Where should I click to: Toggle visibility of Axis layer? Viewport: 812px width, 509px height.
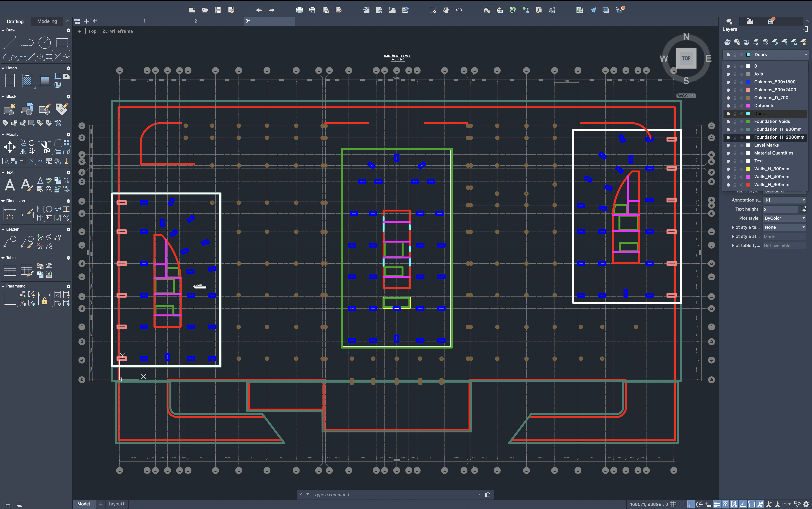(x=728, y=74)
